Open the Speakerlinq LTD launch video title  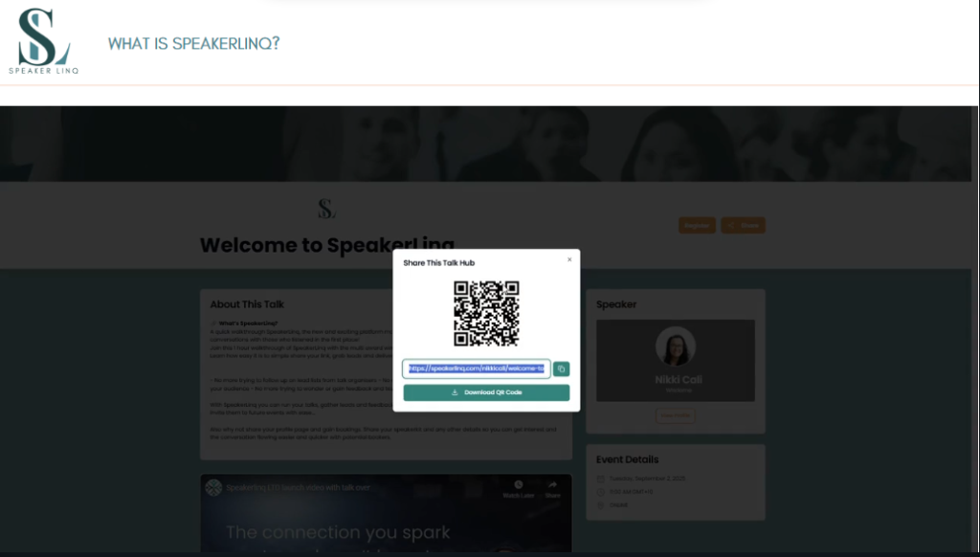[x=297, y=486]
